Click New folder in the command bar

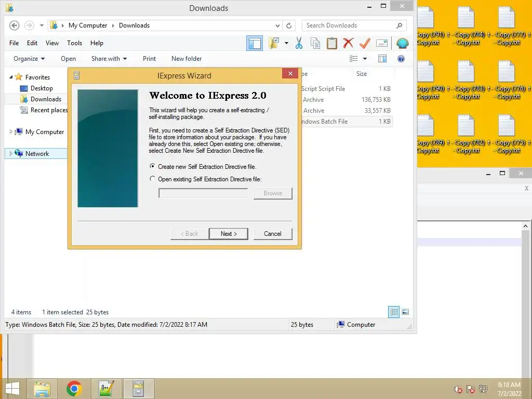pyautogui.click(x=187, y=59)
